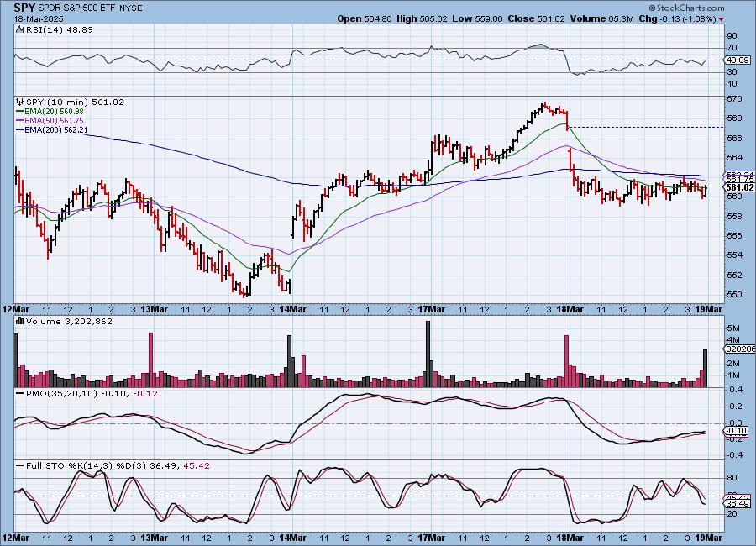This screenshot has width=756, height=546.
Task: Click the PMO(35,20,10) -0.10, -0.12 label
Action: coord(92,394)
